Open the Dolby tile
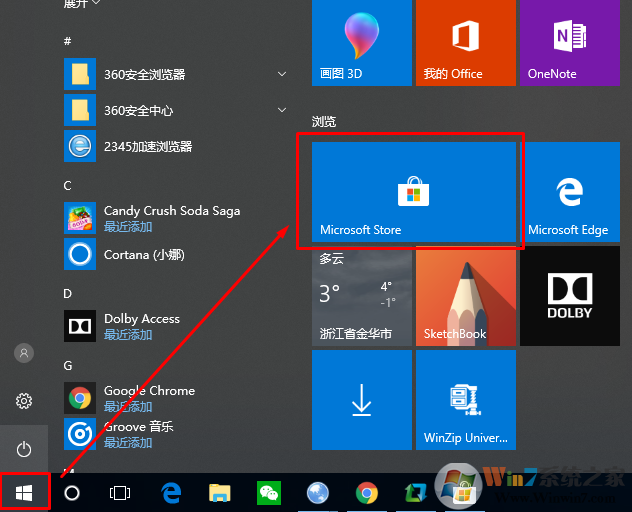 click(568, 297)
